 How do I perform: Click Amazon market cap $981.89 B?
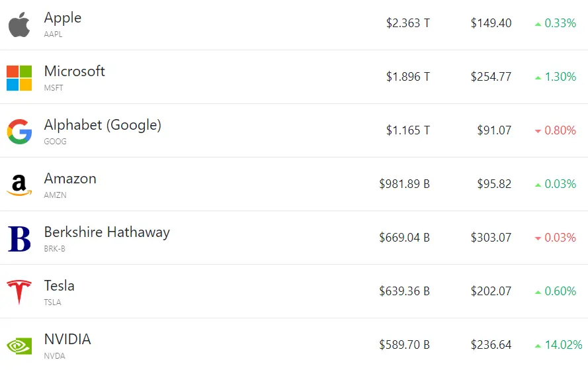pos(404,184)
